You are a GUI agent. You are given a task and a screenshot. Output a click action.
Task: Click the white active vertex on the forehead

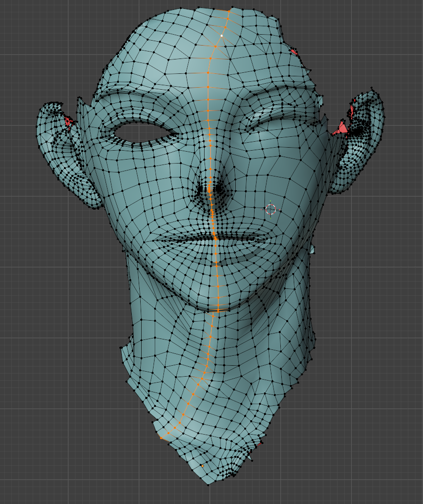click(222, 36)
